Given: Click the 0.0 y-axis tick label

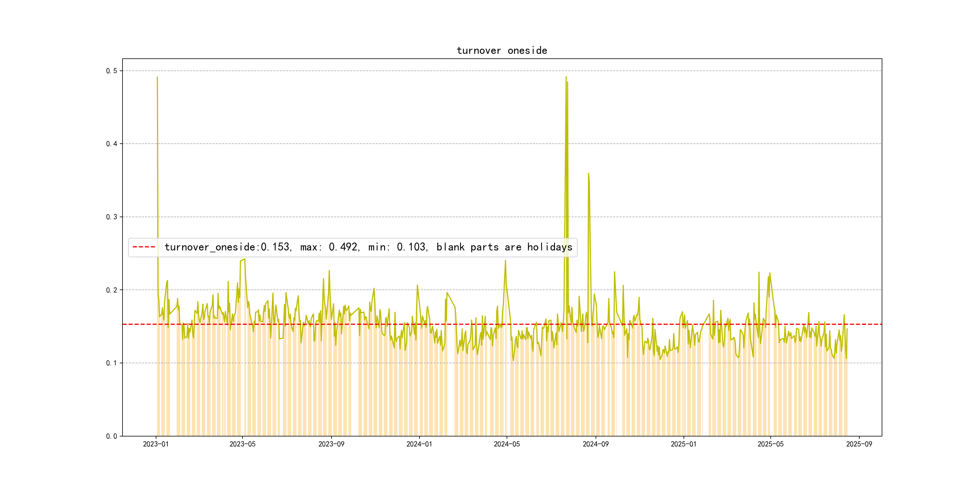Looking at the screenshot, I should [x=112, y=436].
